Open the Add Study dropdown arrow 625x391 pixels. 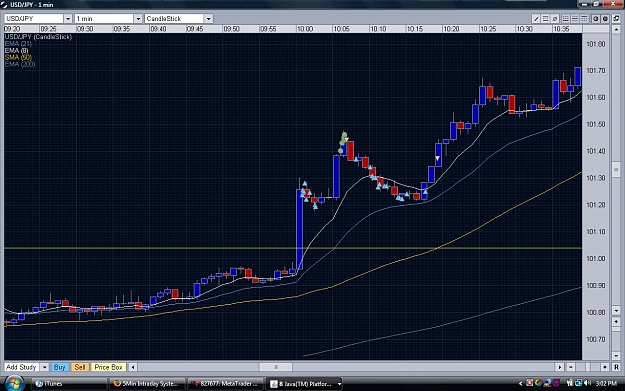(44, 367)
